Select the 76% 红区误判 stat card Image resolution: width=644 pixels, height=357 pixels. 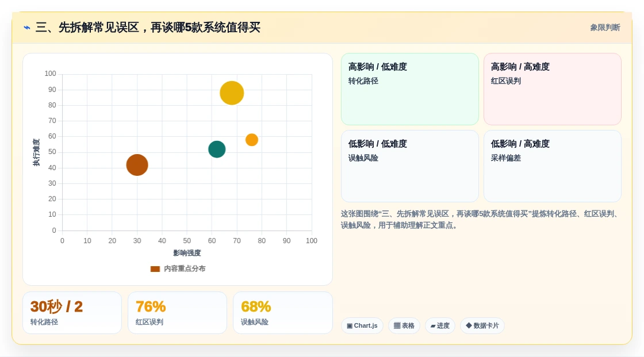click(178, 313)
